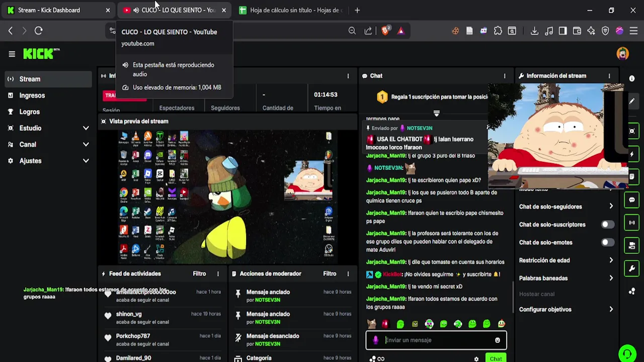
Task: Open Brave wallet icon
Action: tap(577, 31)
